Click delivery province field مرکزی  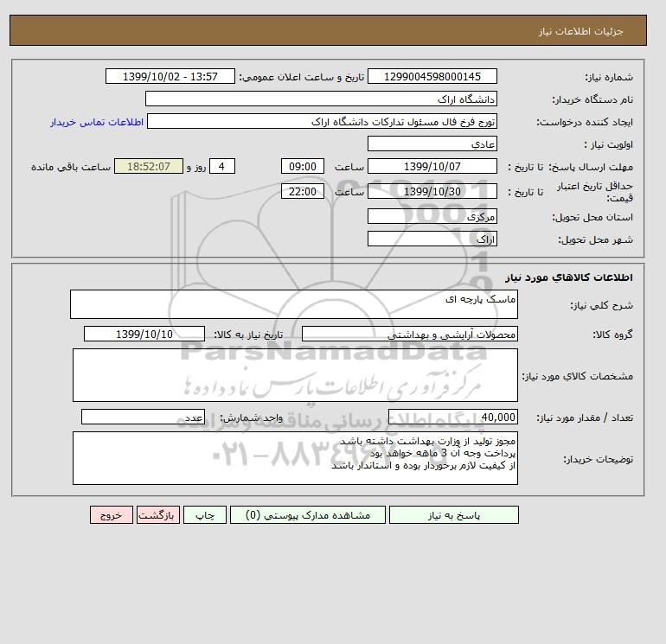432,216
